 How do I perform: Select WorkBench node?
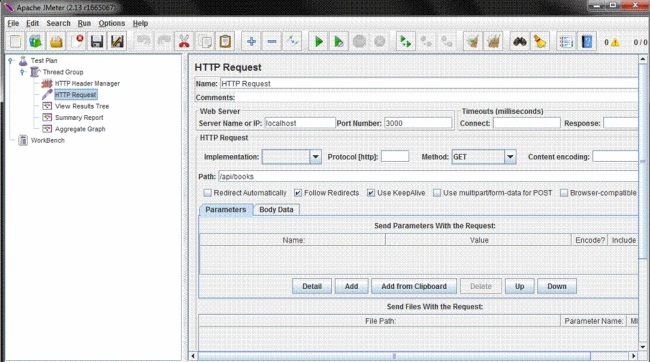(48, 141)
